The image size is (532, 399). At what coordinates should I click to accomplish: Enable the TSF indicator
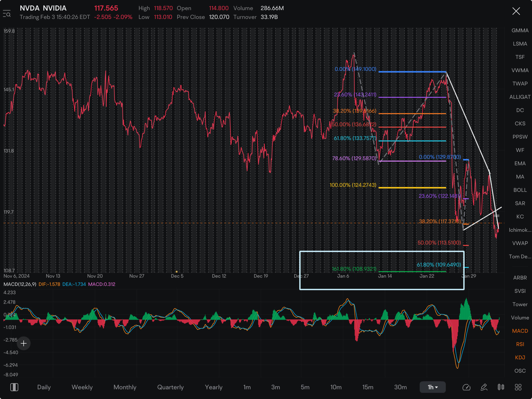click(x=520, y=57)
